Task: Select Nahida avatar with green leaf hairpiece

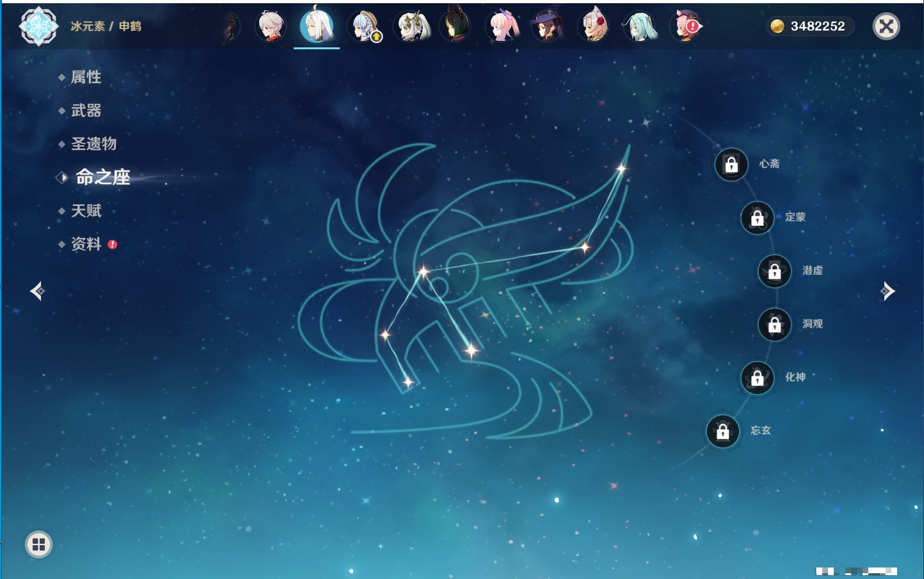Action: 411,27
